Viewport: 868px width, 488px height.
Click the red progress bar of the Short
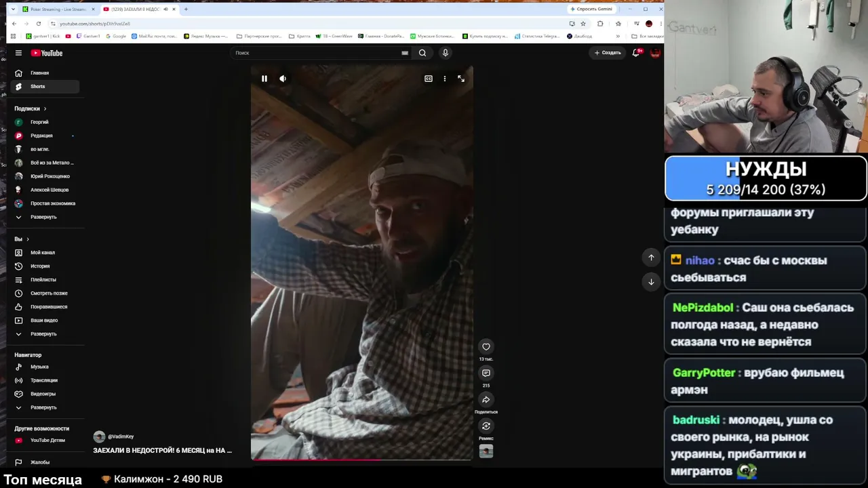click(x=361, y=460)
